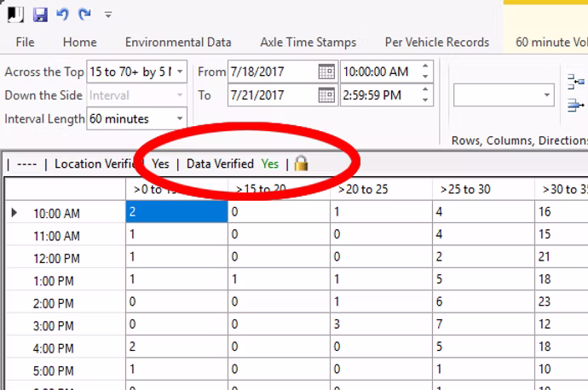Viewport: 588px width, 390px height.
Task: Switch to the Home tab
Action: point(80,42)
